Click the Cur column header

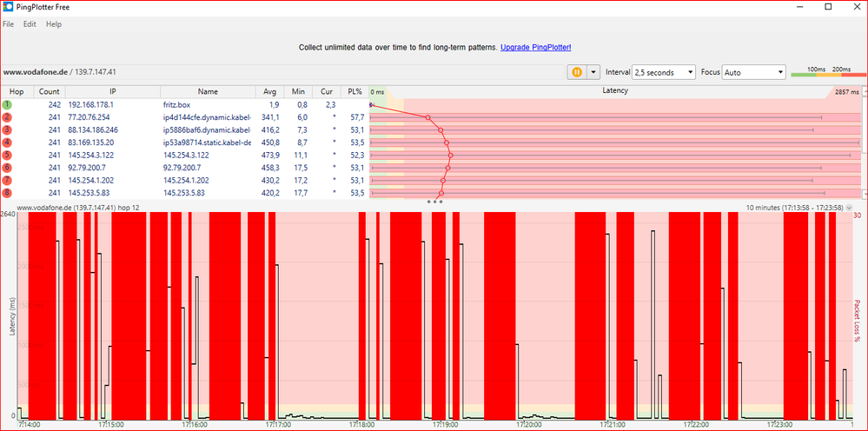click(x=327, y=92)
